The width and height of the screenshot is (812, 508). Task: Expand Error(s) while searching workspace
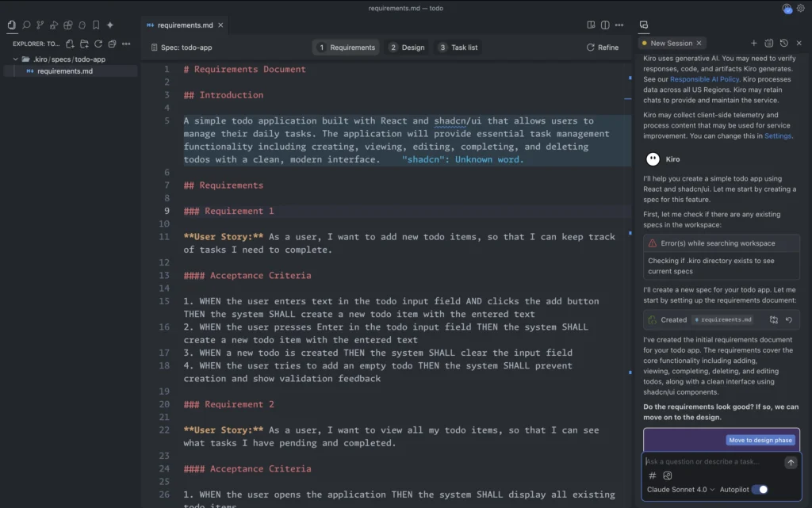[721, 243]
